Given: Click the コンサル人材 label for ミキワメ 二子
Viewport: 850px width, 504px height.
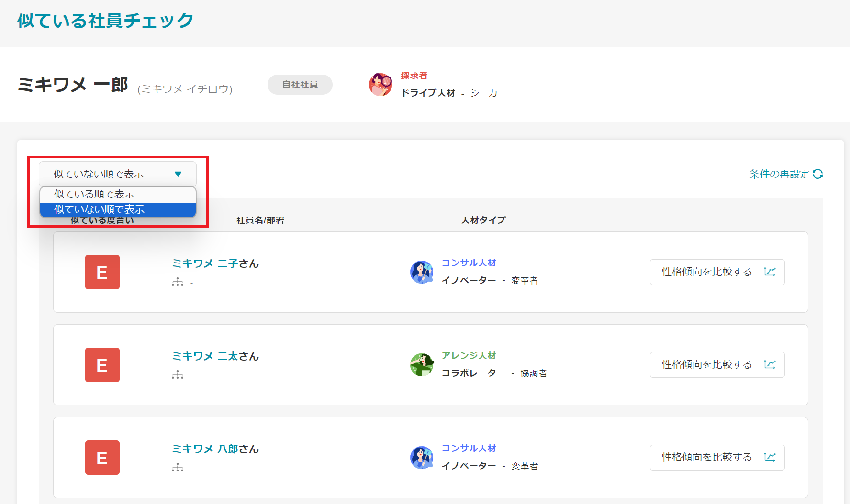Looking at the screenshot, I should pyautogui.click(x=469, y=262).
